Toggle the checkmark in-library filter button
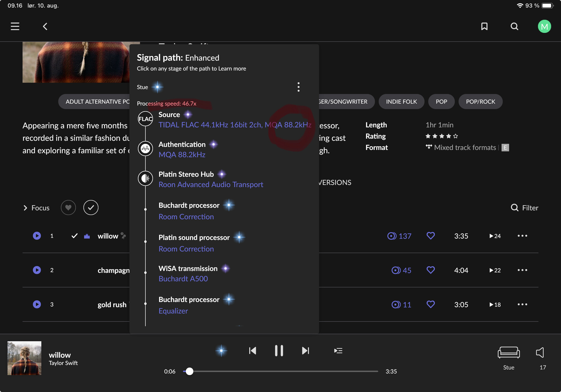The image size is (561, 392). pos(91,208)
